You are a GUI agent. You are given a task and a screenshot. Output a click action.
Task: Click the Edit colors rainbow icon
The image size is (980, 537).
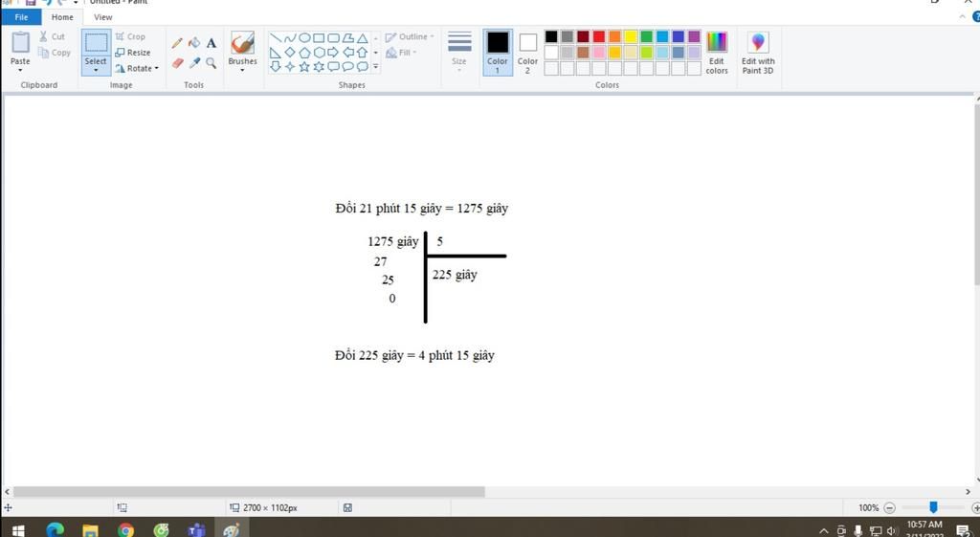click(717, 42)
